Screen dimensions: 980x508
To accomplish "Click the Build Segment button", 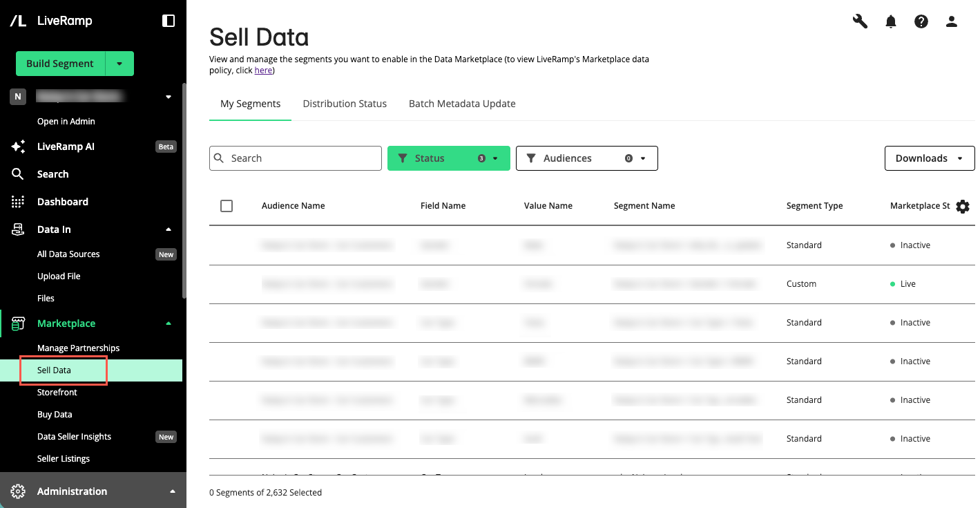I will 60,64.
